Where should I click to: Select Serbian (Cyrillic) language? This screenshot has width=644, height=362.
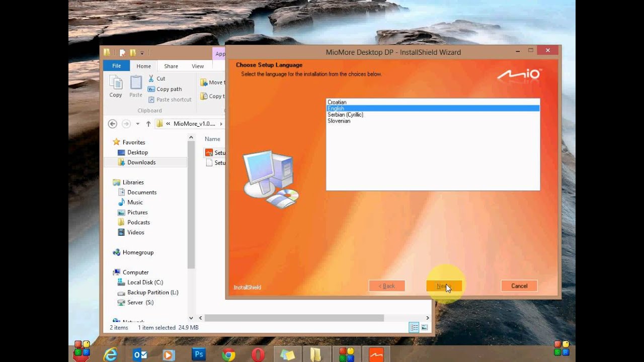433,115
